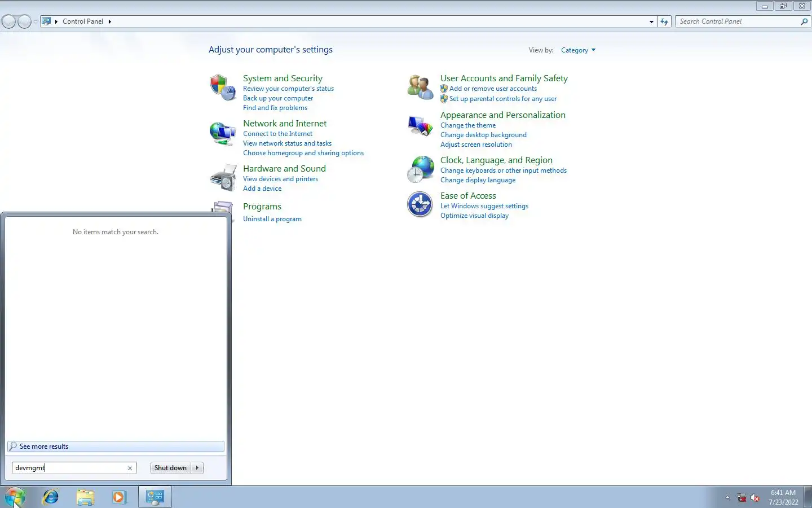Click the computer icon in address bar
Screen dimensions: 812x508
click(46, 21)
